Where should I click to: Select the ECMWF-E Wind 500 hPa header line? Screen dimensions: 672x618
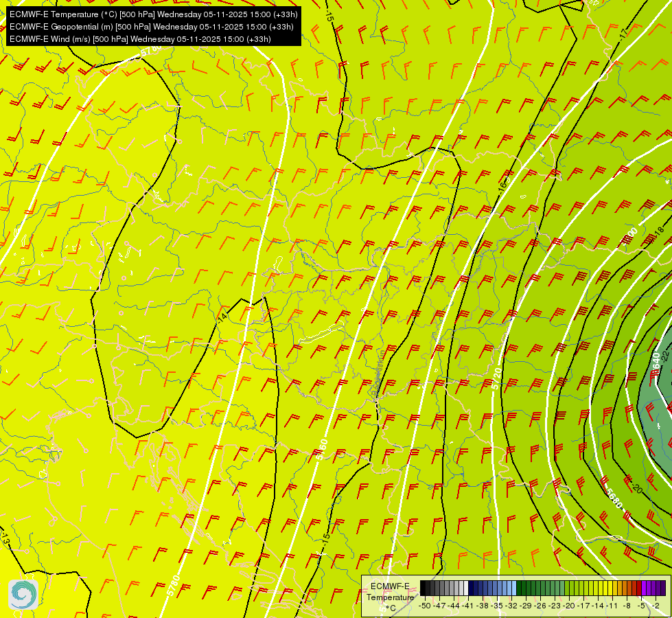coord(140,39)
